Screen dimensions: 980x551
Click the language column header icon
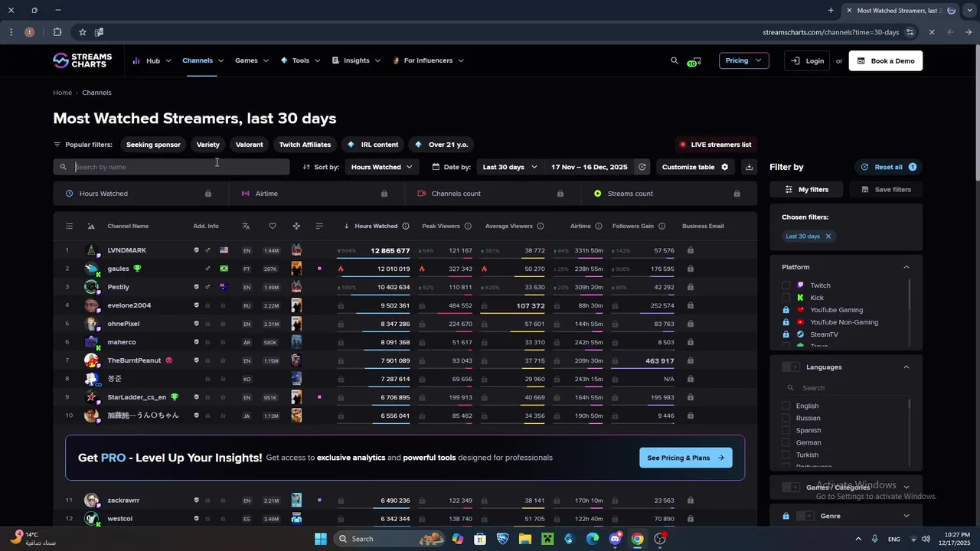point(246,226)
